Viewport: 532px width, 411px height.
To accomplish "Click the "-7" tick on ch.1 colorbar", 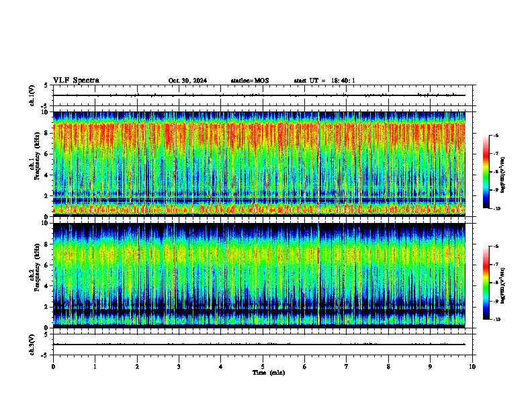I will 495,154.
